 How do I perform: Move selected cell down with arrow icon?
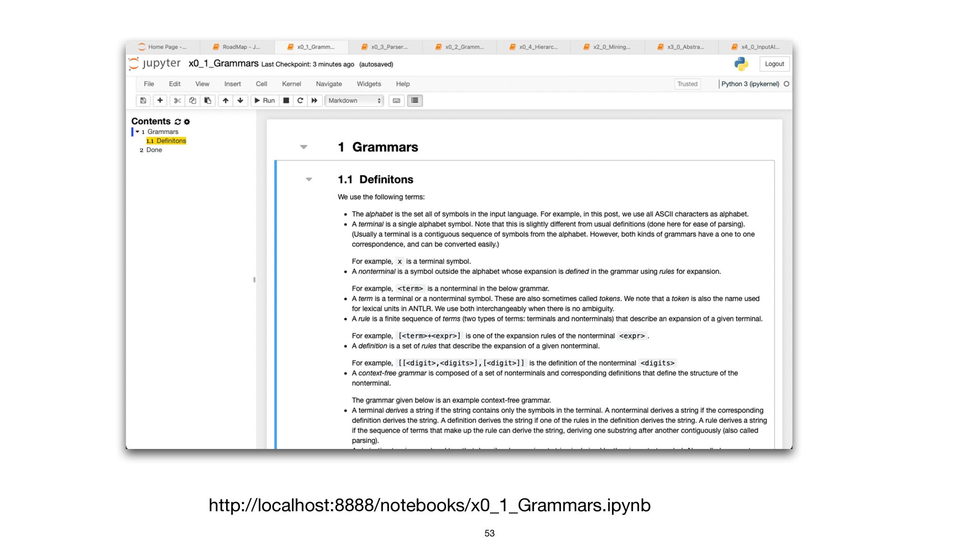click(x=240, y=101)
